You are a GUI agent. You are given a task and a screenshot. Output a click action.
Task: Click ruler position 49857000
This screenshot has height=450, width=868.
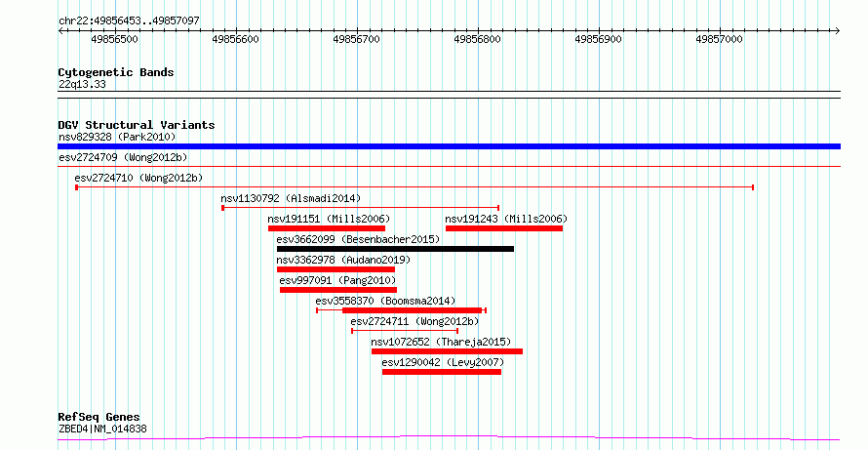click(x=720, y=39)
